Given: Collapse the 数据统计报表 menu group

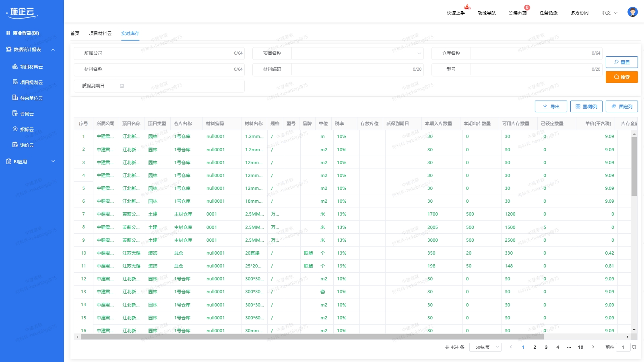Looking at the screenshot, I should click(x=53, y=49).
